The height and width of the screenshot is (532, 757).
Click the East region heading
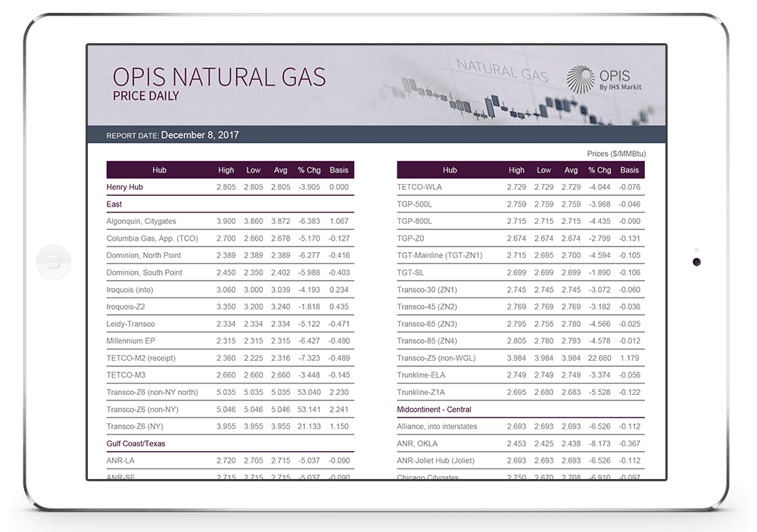(114, 204)
